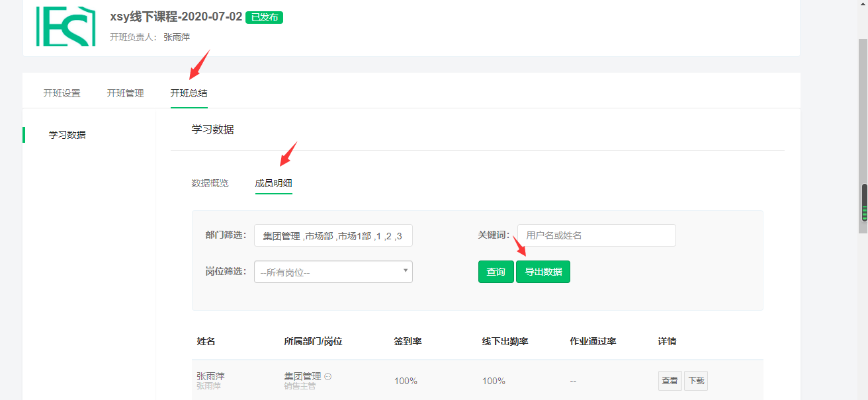Click the more icon beside 集团管理

[328, 376]
